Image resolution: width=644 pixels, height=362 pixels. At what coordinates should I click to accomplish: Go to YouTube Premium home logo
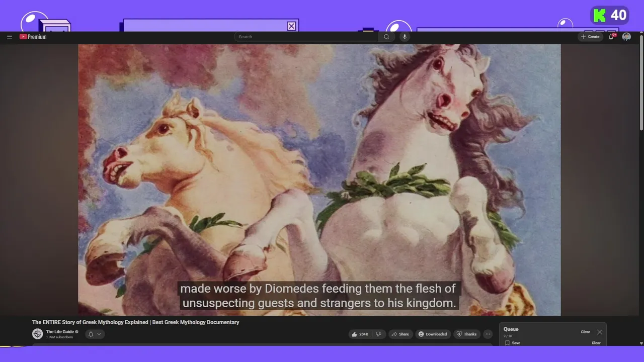pos(33,37)
